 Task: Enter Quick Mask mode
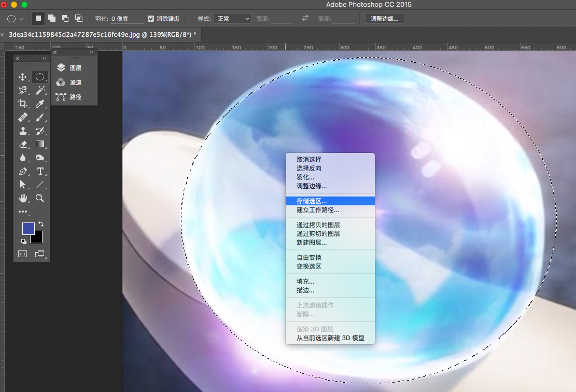(x=23, y=254)
